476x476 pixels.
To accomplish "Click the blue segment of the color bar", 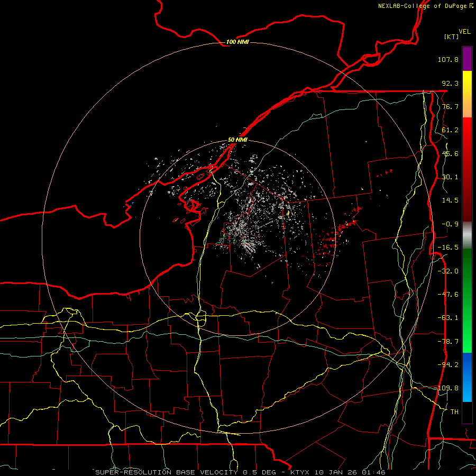I will pos(467,377).
